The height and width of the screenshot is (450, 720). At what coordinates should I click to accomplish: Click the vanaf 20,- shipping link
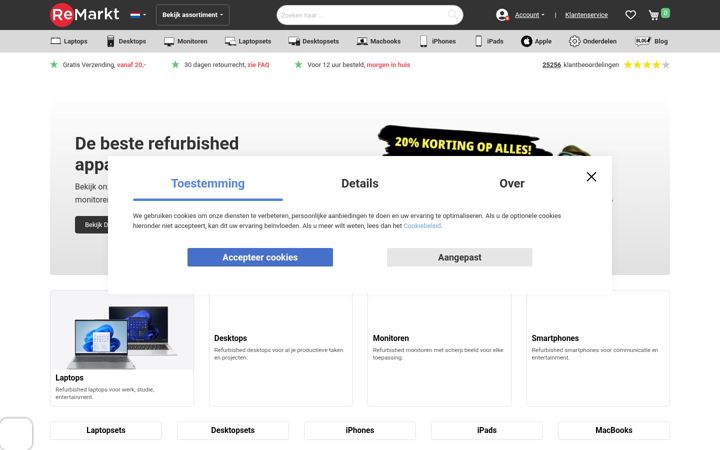(131, 65)
